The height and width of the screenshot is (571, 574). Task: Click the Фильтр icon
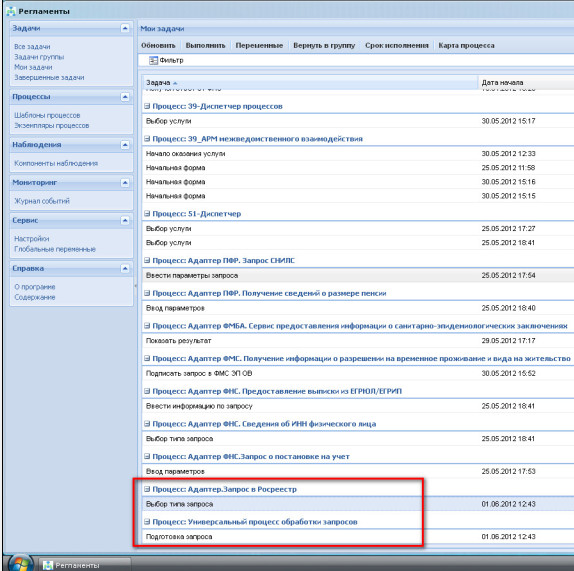[153, 60]
